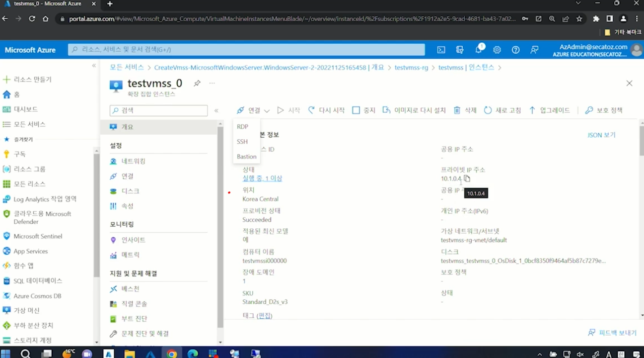
Task: Open 실행 중, 1 이상 status link
Action: click(x=262, y=179)
